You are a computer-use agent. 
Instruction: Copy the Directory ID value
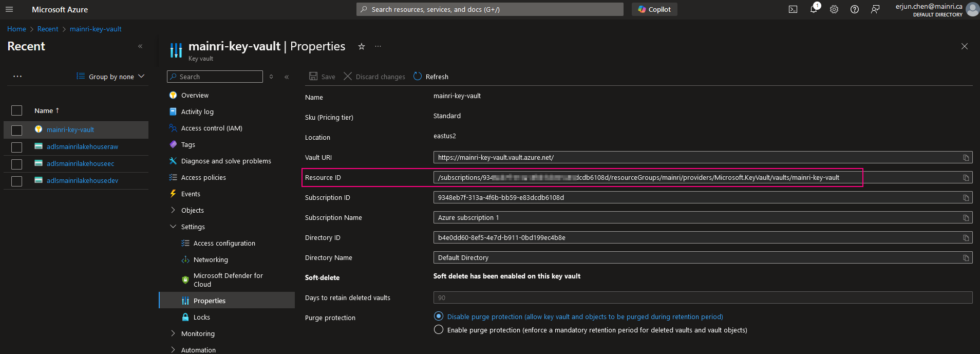click(x=966, y=238)
